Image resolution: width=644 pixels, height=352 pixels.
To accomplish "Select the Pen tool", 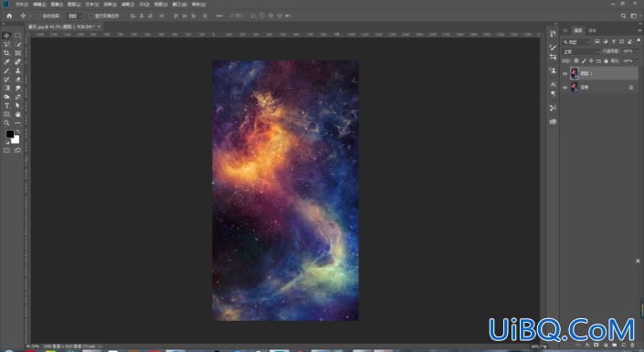I will pyautogui.click(x=18, y=97).
